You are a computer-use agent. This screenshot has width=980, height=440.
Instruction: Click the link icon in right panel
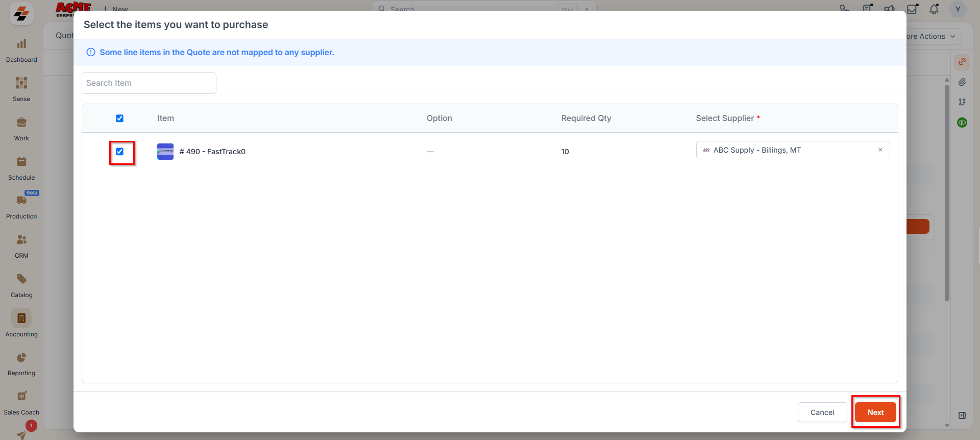(x=962, y=62)
